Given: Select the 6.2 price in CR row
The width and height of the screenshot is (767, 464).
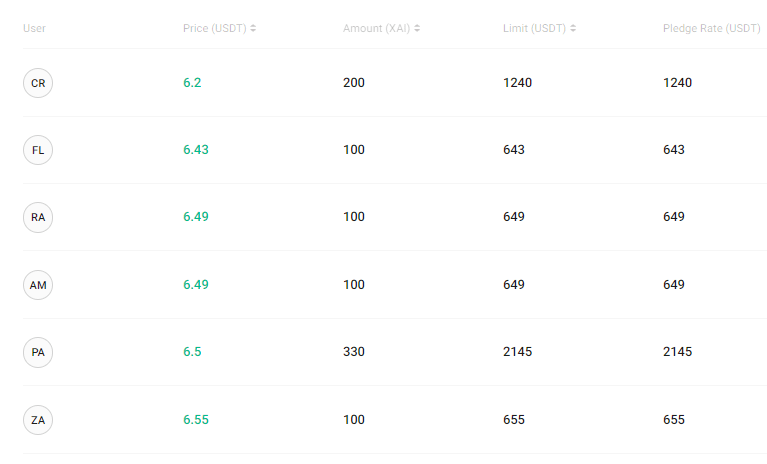Looking at the screenshot, I should tap(192, 83).
